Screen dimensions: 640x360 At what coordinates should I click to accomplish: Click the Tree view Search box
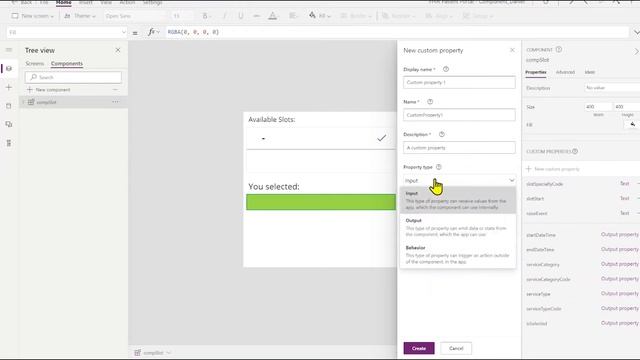(73, 77)
